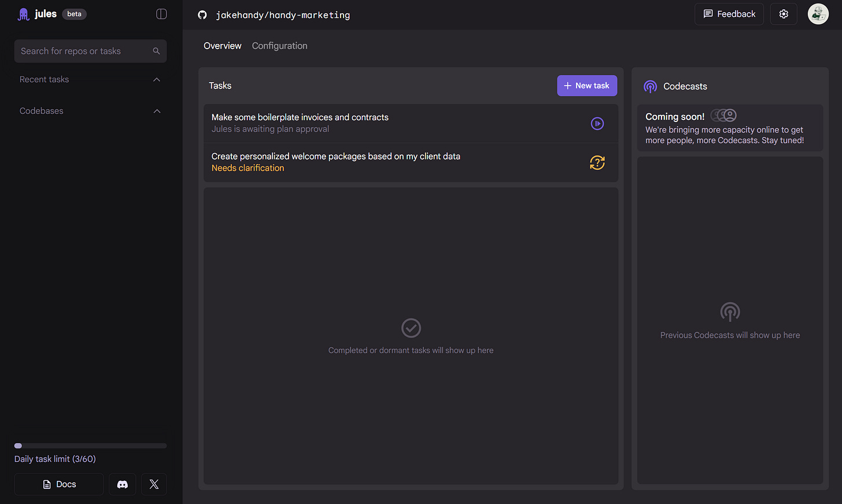Open settings via the gear icon

pyautogui.click(x=784, y=14)
